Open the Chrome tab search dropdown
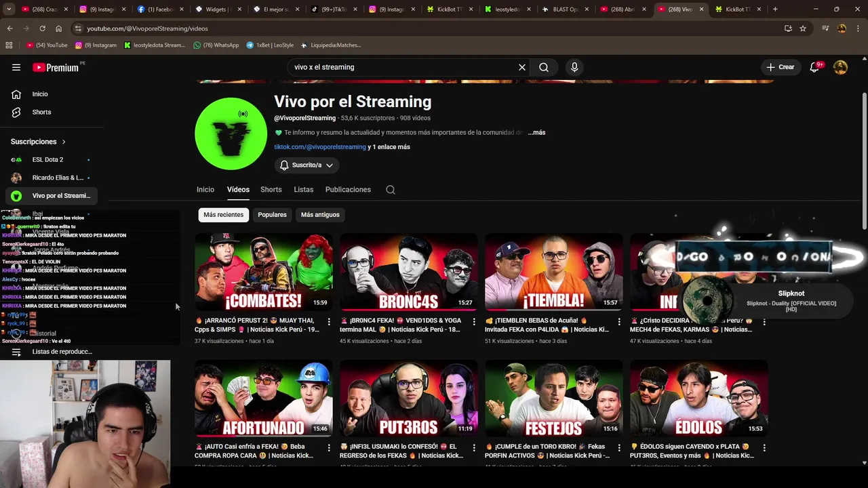The image size is (868, 488). pos(9,9)
